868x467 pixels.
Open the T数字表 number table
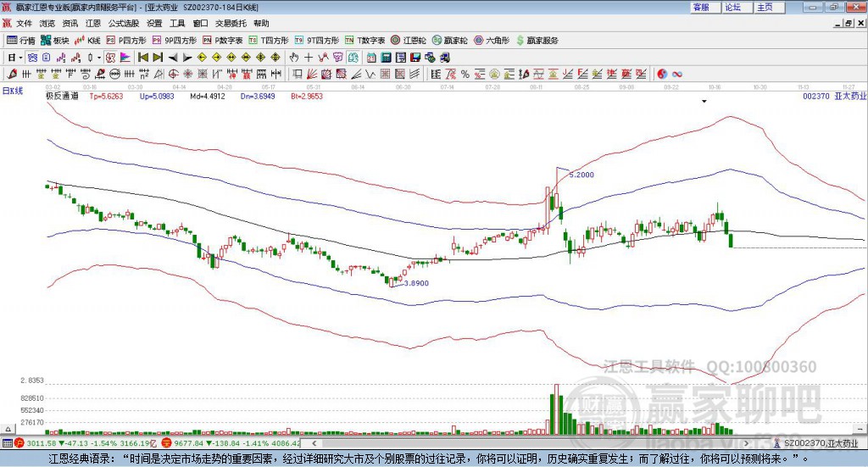364,41
